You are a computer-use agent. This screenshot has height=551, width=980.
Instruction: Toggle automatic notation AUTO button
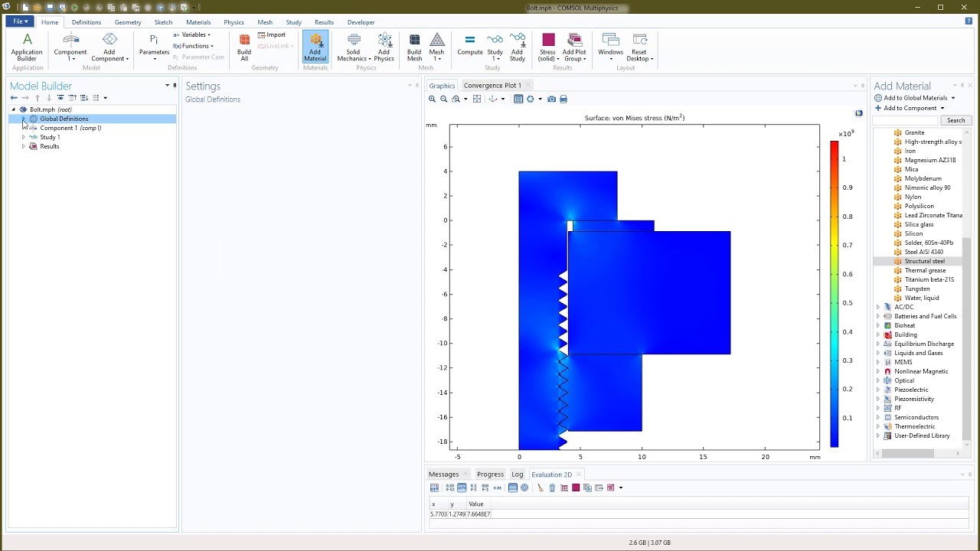point(462,487)
